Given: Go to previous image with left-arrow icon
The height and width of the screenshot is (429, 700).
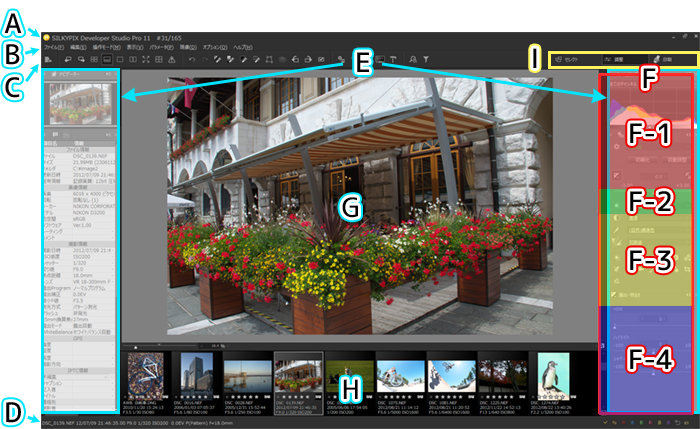Looking at the screenshot, I should (x=68, y=59).
